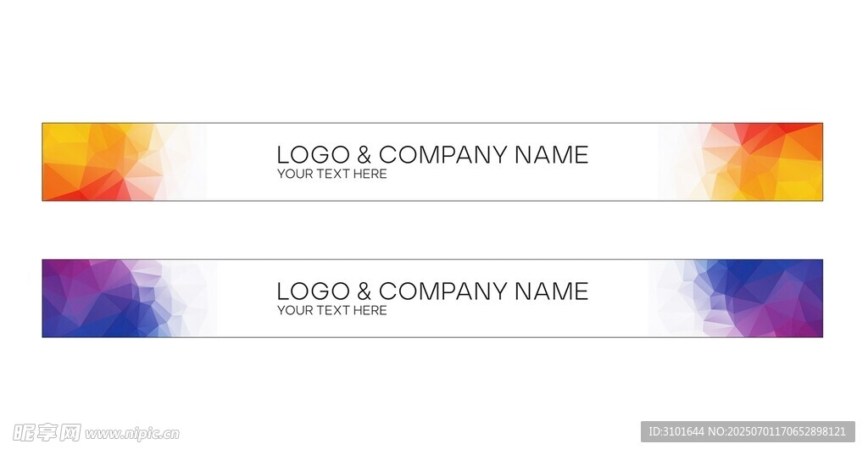Click YOUR TEXT HERE in the purple banner
Viewport: 868px width, 455px height.
click(x=332, y=310)
